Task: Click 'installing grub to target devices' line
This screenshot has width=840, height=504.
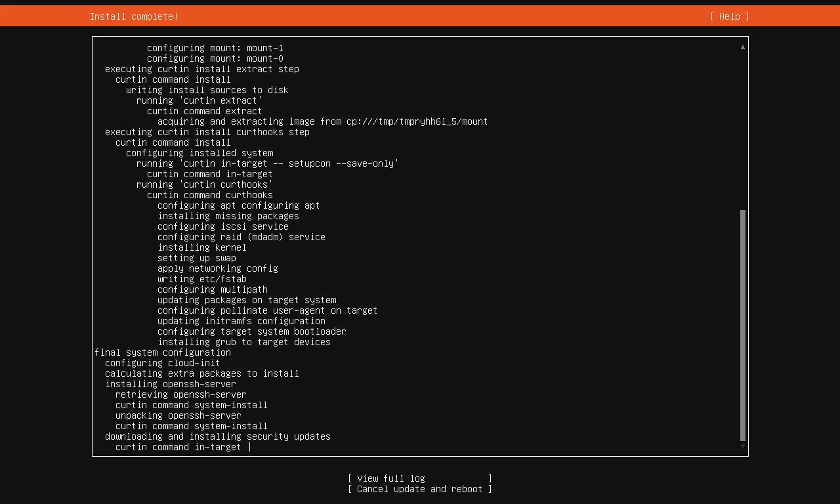Action: tap(244, 342)
